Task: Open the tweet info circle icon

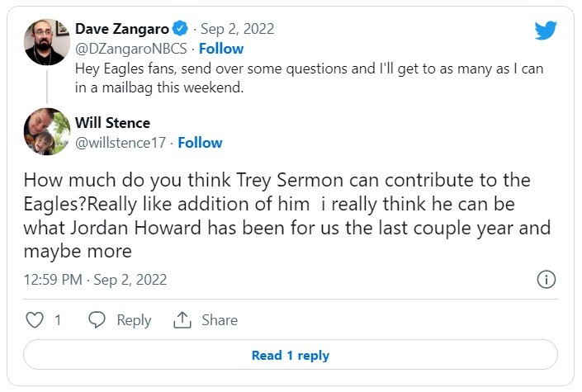Action: [546, 279]
